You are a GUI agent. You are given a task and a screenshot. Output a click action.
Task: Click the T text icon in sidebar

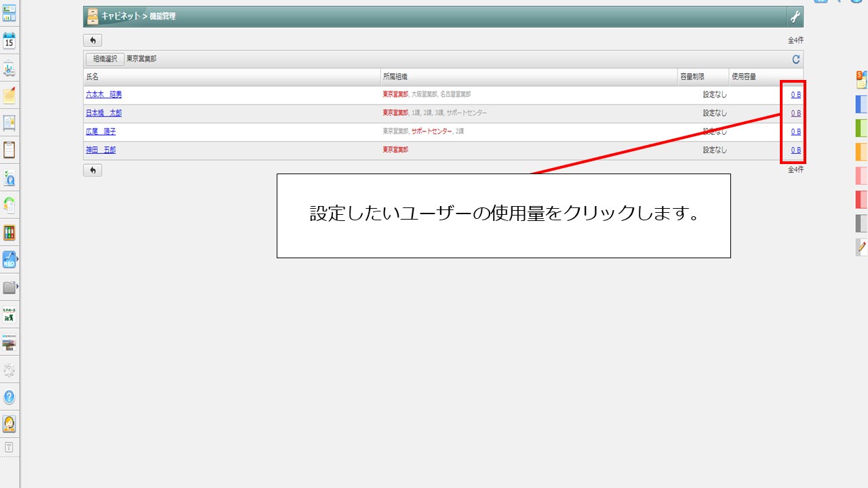(x=9, y=447)
